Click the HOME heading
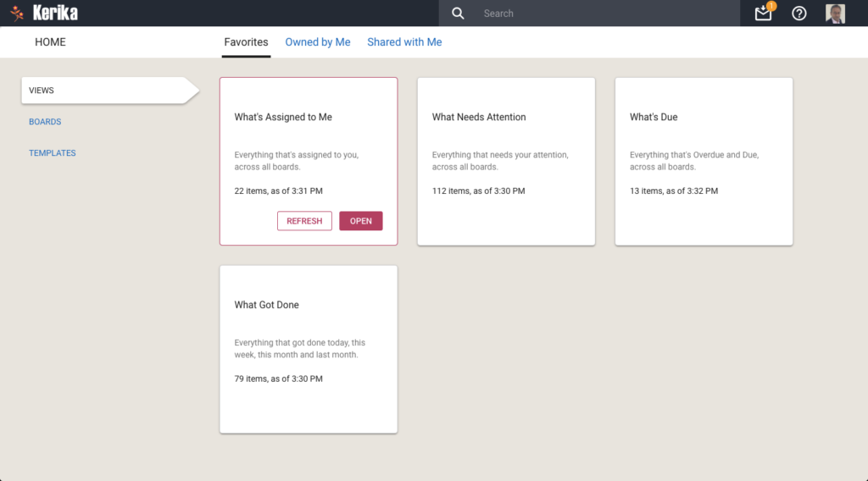 [50, 42]
